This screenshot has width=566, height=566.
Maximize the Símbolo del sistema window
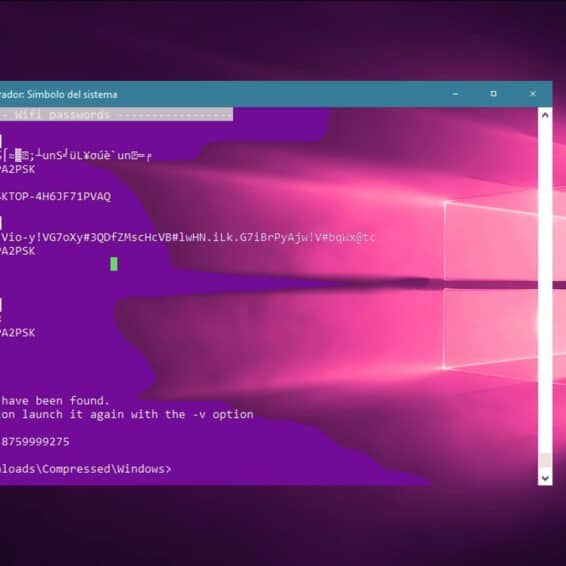(x=493, y=94)
